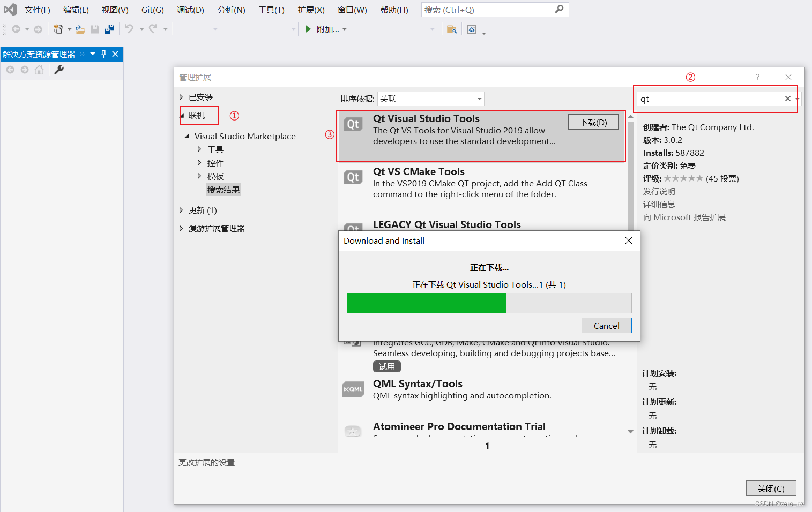This screenshot has height=512, width=812.
Task: Cancel the Qt Visual Studio Tools download
Action: click(x=607, y=326)
